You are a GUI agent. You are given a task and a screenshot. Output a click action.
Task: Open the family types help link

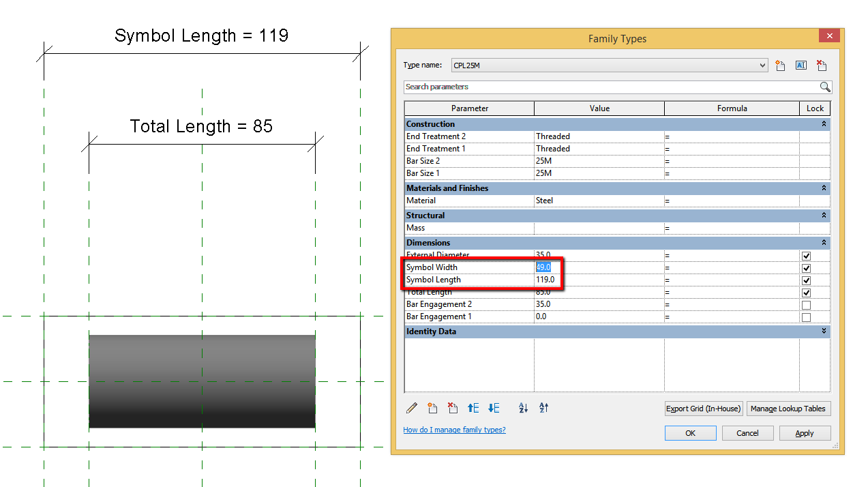454,429
